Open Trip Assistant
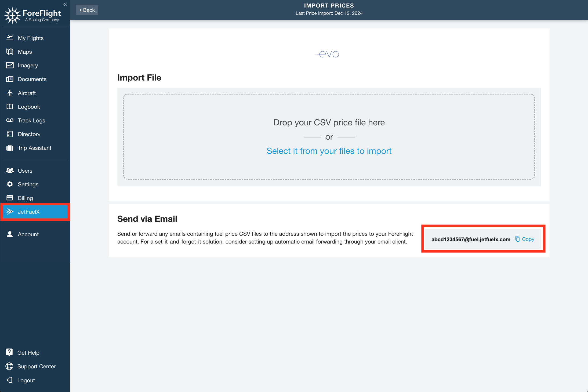The image size is (588, 392). coord(35,148)
